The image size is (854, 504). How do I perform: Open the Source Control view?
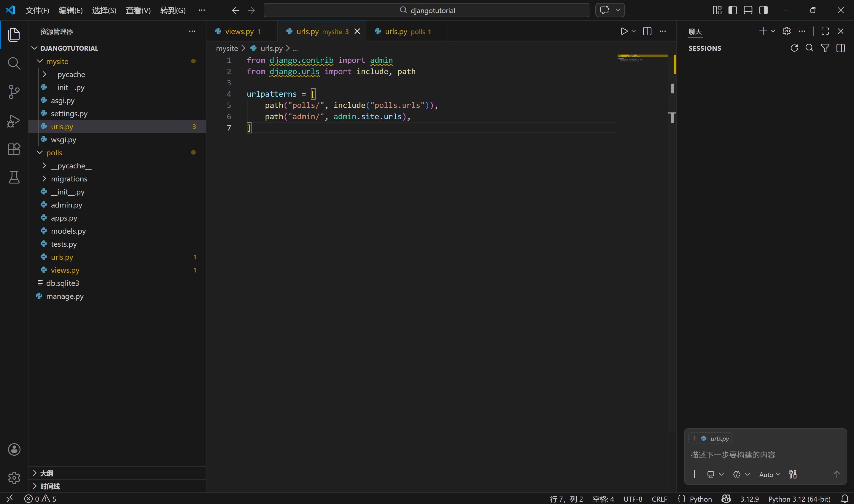coord(14,92)
